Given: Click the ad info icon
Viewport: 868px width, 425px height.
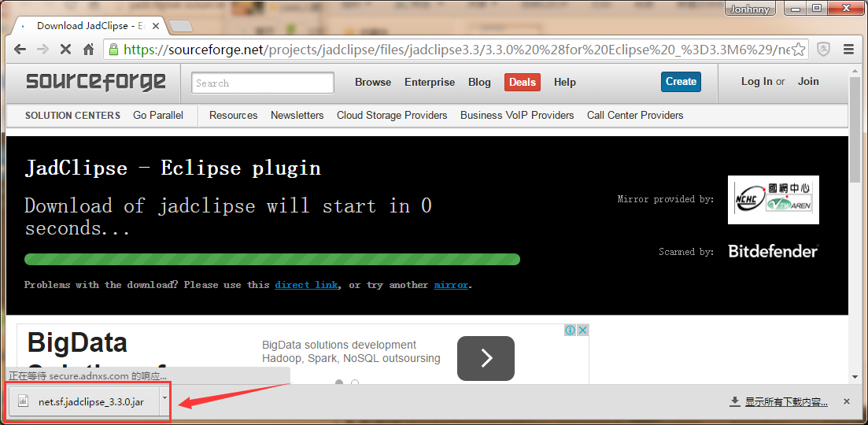Looking at the screenshot, I should (571, 331).
